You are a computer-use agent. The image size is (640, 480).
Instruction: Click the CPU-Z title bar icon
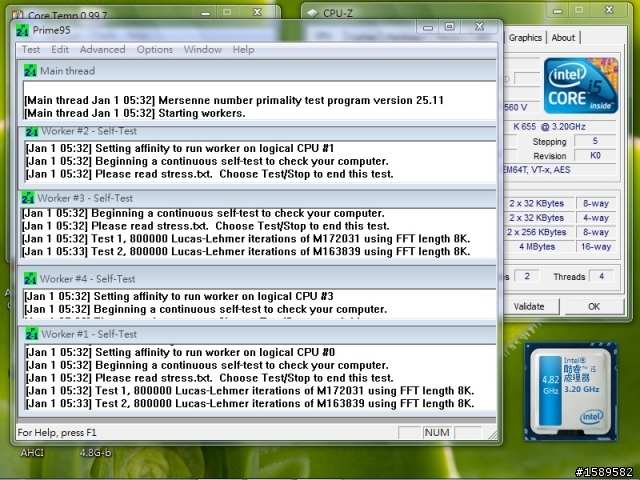coord(312,13)
